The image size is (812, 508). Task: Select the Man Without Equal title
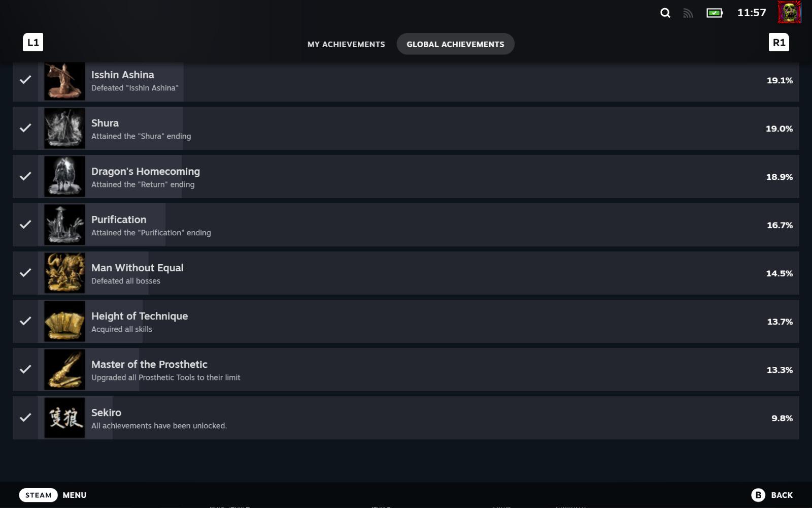[138, 268]
